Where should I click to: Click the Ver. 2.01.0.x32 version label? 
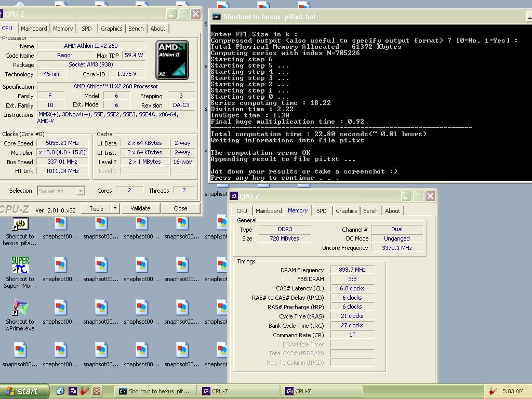[55, 210]
